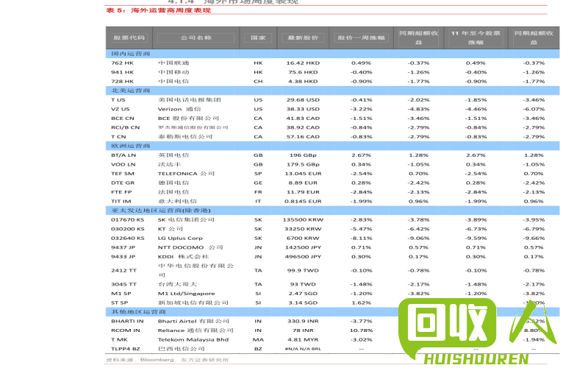Click the price 196 GBp
This screenshot has height=368, width=588.
[303, 155]
